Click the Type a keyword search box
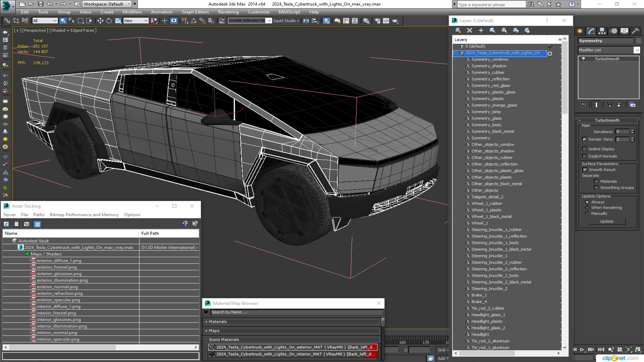 pos(491,4)
